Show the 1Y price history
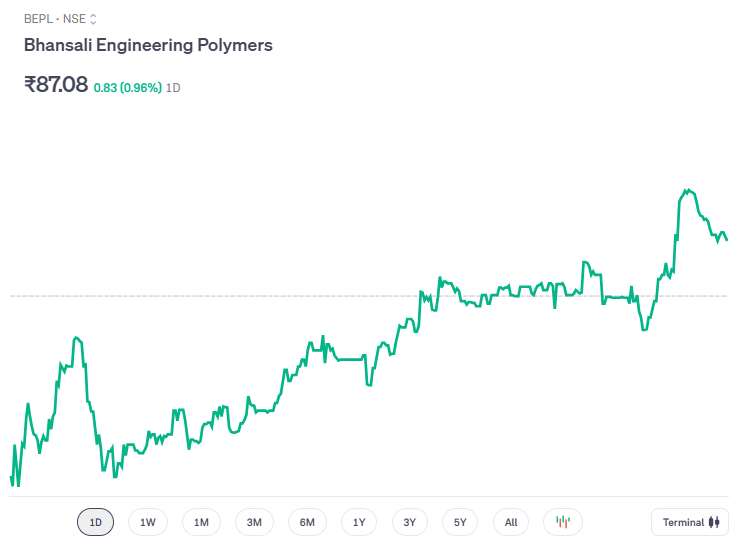The height and width of the screenshot is (550, 755). click(359, 522)
